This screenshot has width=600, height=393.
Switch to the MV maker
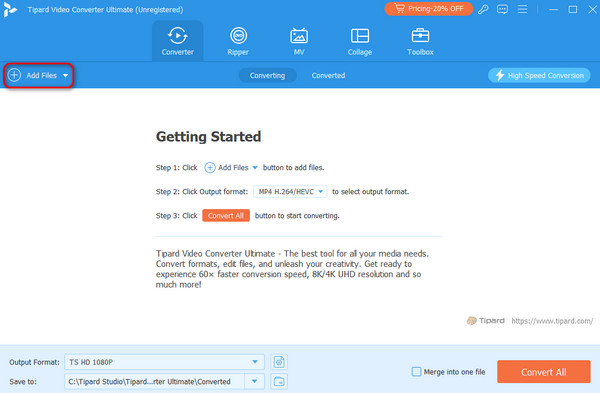(x=299, y=41)
